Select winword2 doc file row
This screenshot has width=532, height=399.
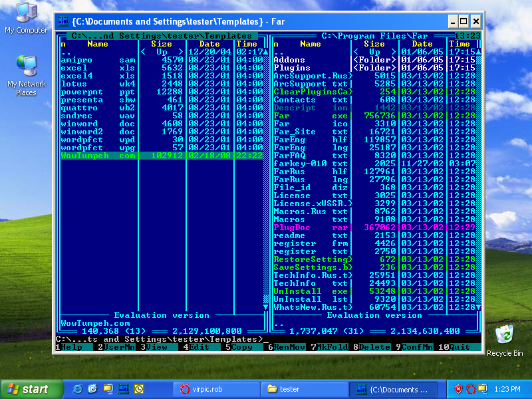click(162, 132)
